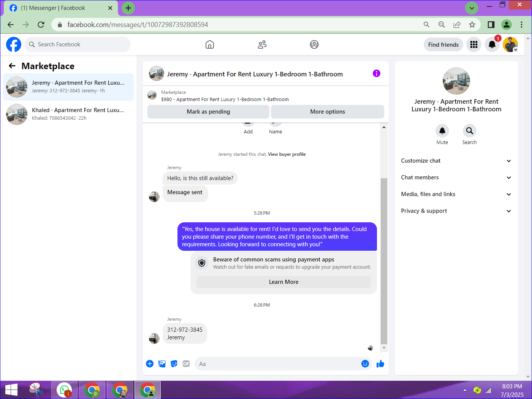532x399 pixels.
Task: Zoom out using the address bar icon
Action: (442, 25)
